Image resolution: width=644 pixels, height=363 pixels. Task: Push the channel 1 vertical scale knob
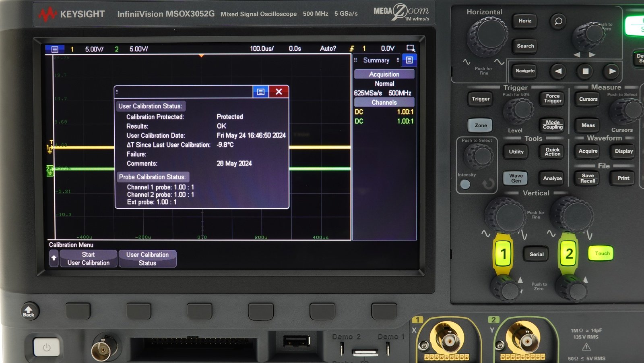[506, 215]
